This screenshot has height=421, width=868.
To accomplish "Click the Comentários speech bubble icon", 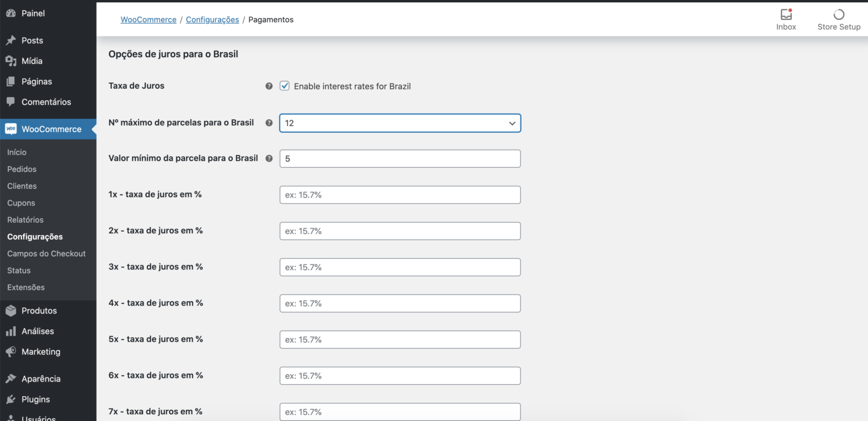I will click(11, 102).
